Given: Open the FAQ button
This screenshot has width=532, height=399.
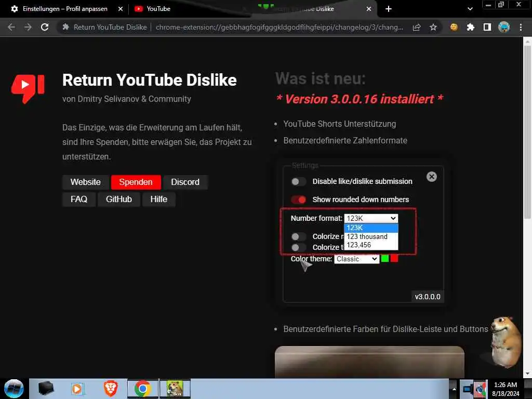Looking at the screenshot, I should point(79,199).
